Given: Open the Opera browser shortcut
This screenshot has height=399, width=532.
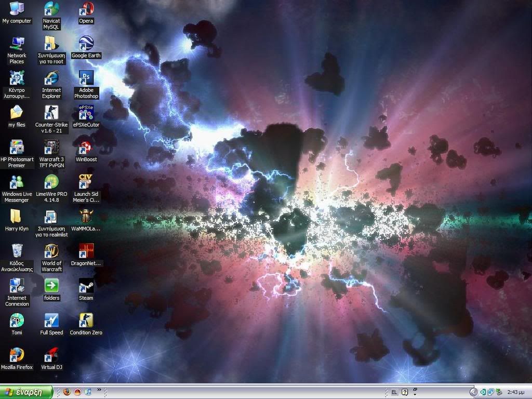Looking at the screenshot, I should (86, 9).
